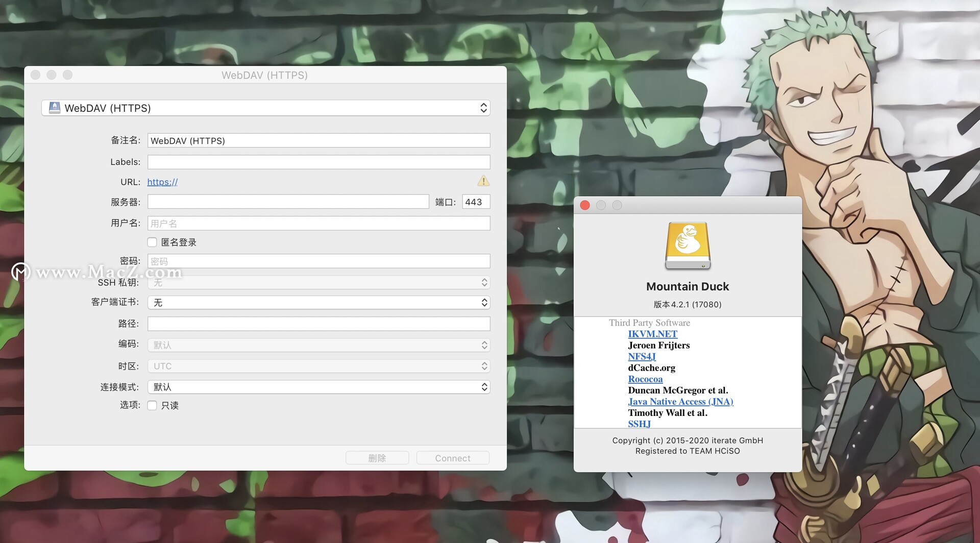
Task: Click the Labels input field
Action: [x=319, y=162]
